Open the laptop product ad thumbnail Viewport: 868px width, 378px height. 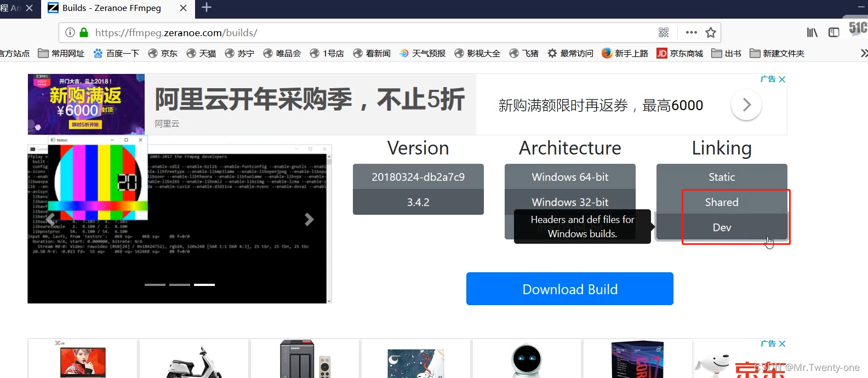point(83,359)
